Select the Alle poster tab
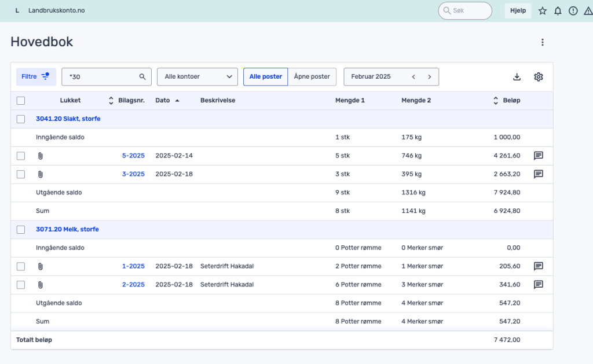This screenshot has height=364, width=593. click(265, 77)
